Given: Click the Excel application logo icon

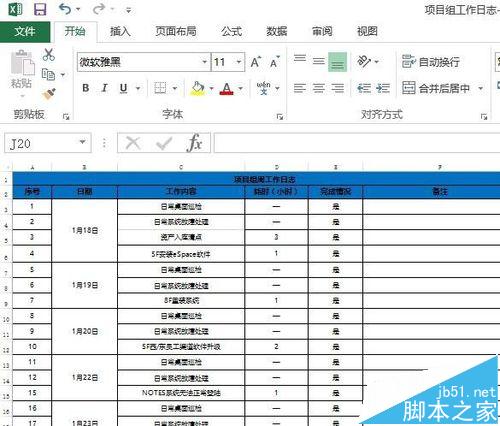Looking at the screenshot, I should pos(15,9).
